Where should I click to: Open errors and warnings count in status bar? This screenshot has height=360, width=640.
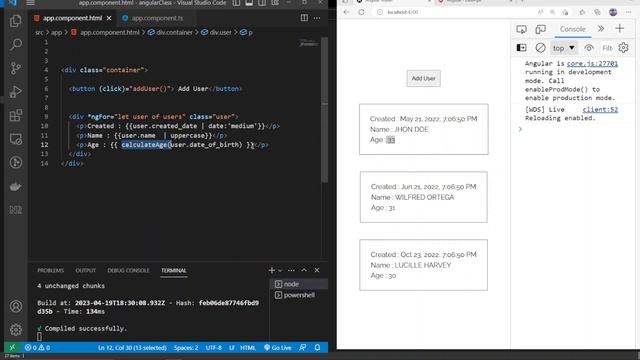(x=37, y=347)
